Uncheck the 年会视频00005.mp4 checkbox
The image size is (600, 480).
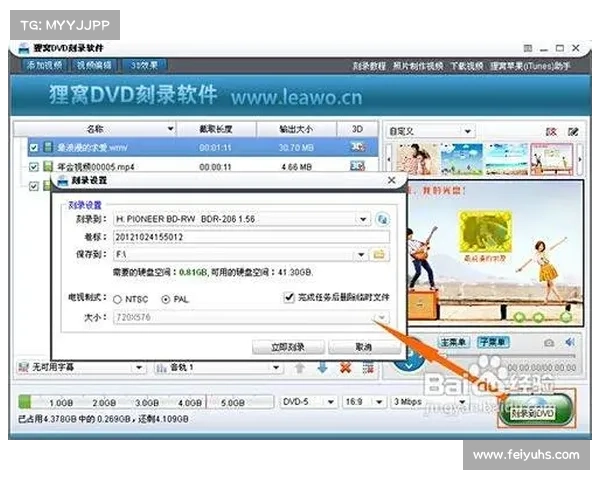[x=34, y=167]
